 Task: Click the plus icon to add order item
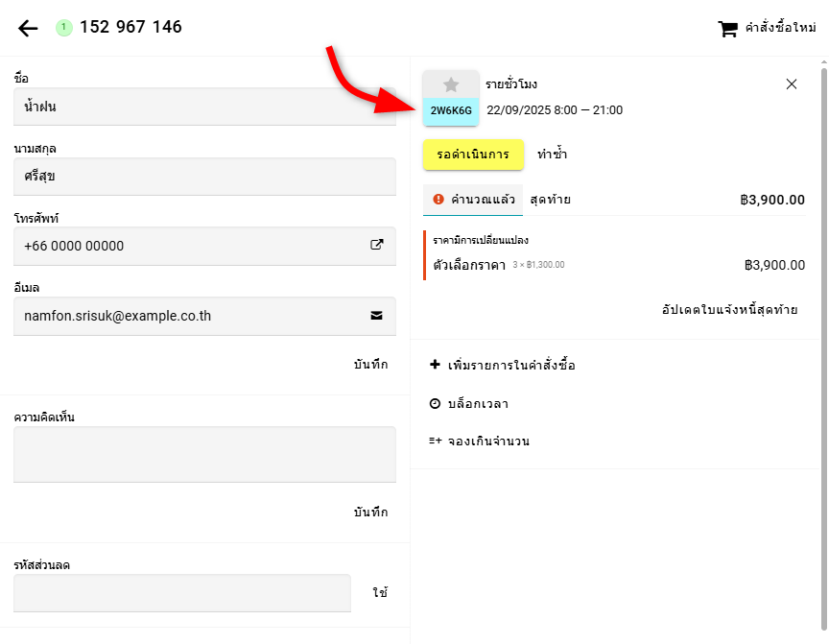click(435, 365)
